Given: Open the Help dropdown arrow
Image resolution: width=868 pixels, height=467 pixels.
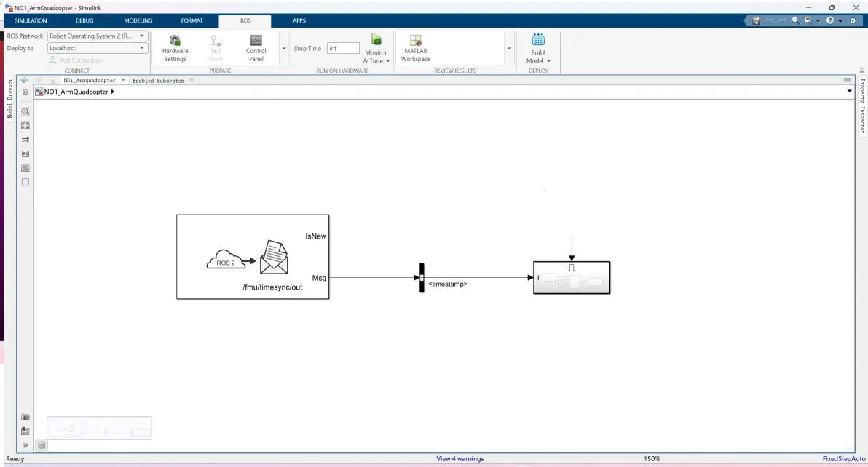Looking at the screenshot, I should click(840, 21).
